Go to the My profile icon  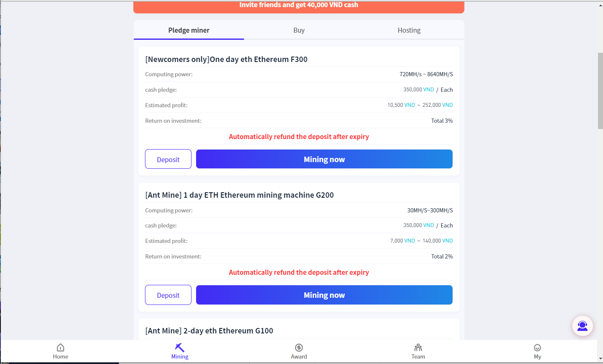coord(537,348)
